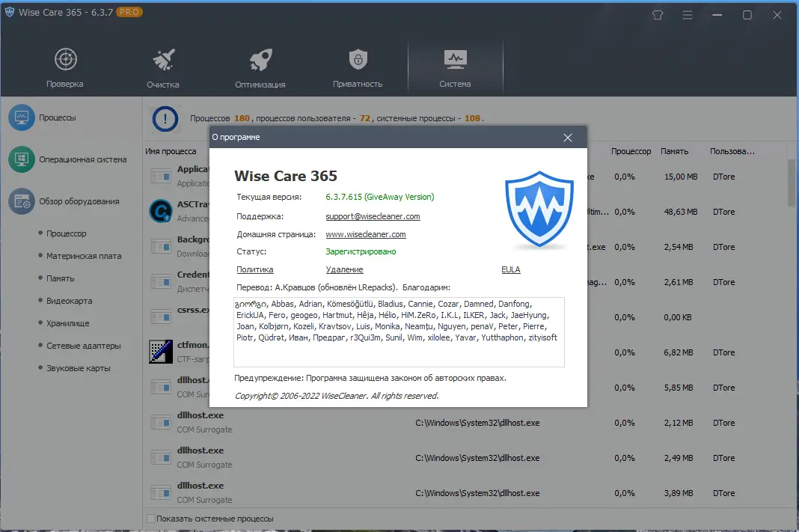Open the www.wisecleaner.com homepage link
This screenshot has height=532, width=799.
coord(366,234)
